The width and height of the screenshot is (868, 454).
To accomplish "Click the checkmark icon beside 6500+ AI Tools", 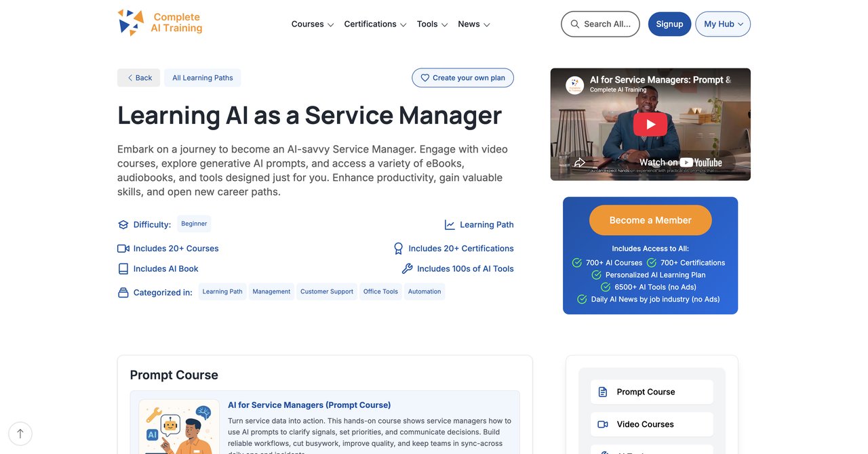I will coord(606,287).
